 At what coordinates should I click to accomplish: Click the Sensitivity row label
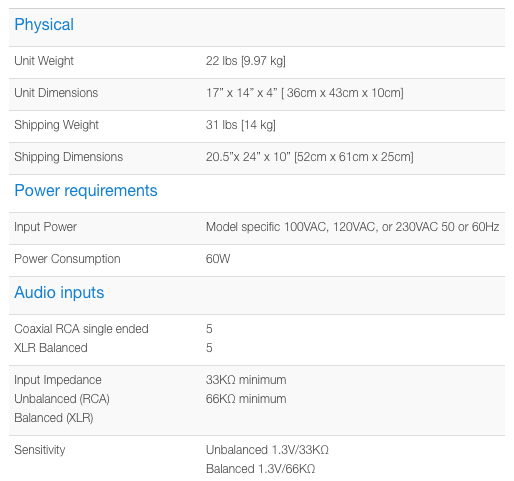pos(40,450)
